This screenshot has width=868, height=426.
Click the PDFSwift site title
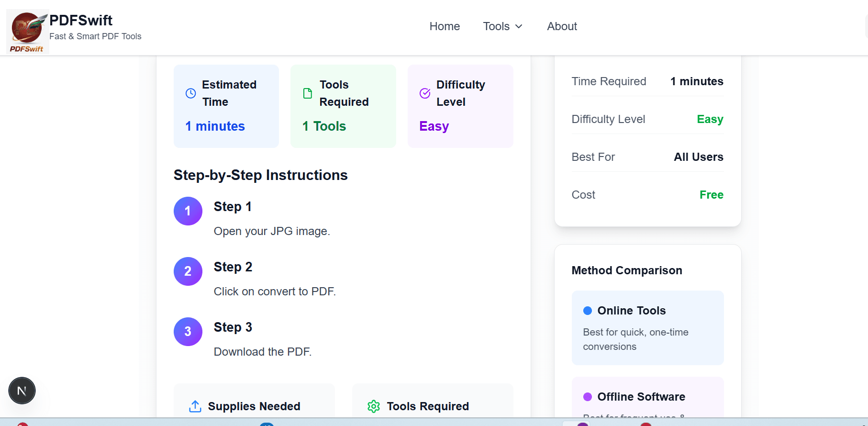click(81, 20)
